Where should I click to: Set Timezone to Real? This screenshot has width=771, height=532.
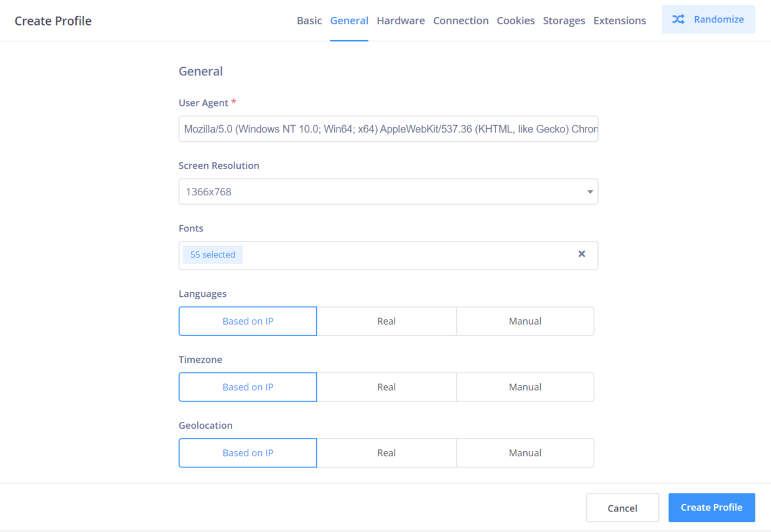(386, 387)
